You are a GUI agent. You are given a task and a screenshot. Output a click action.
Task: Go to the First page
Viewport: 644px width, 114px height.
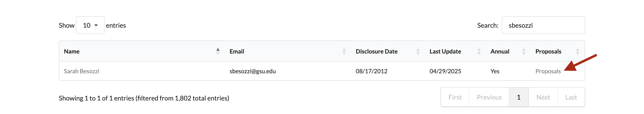coord(455,97)
